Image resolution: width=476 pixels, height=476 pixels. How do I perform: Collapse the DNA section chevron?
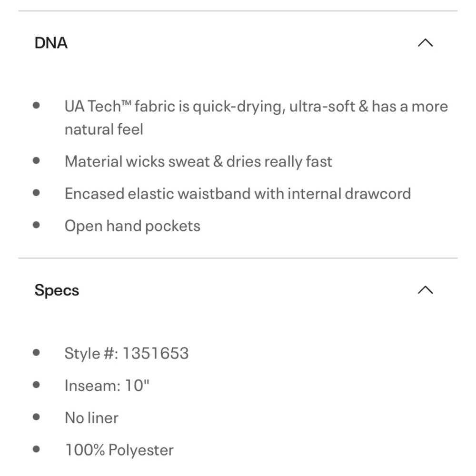coord(425,43)
